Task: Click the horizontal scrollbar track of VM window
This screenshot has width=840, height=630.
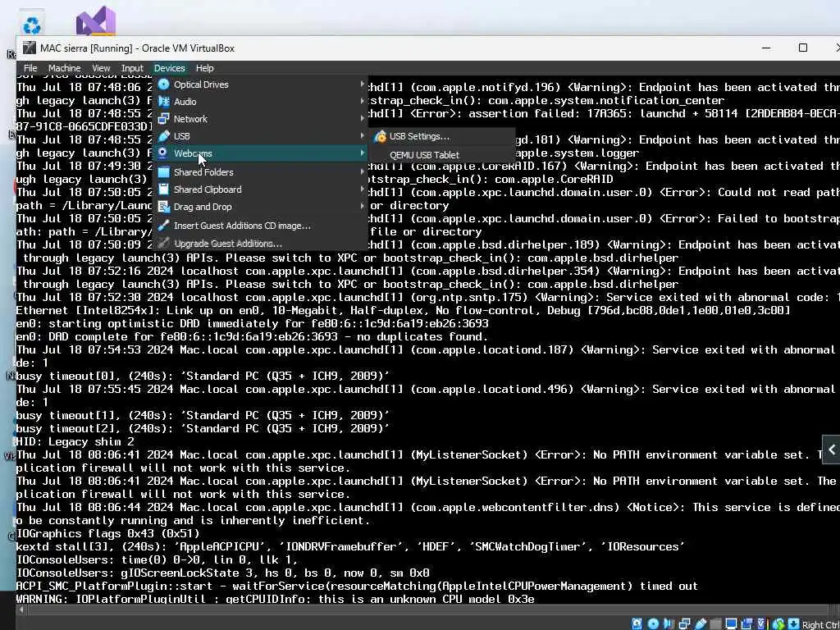Action: (x=428, y=609)
